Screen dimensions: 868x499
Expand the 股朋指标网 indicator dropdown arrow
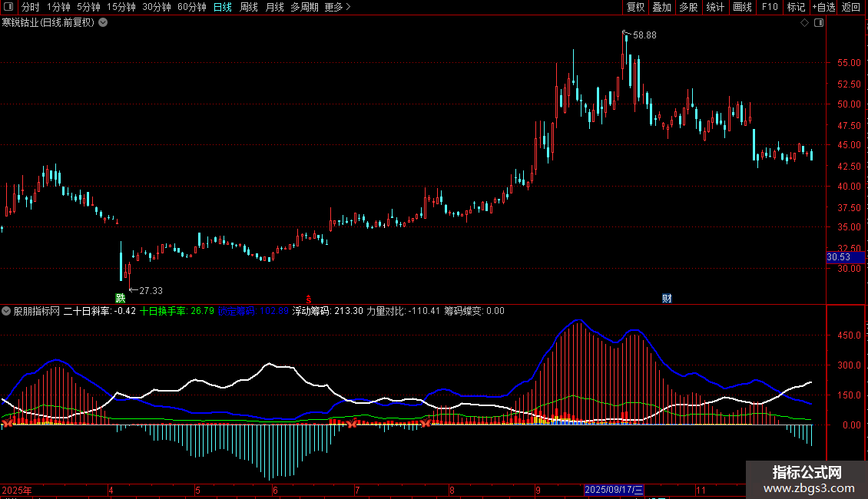pos(7,311)
